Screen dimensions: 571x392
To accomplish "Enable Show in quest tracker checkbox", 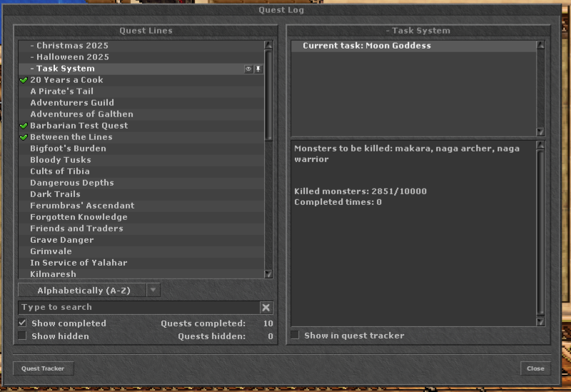I will 295,335.
